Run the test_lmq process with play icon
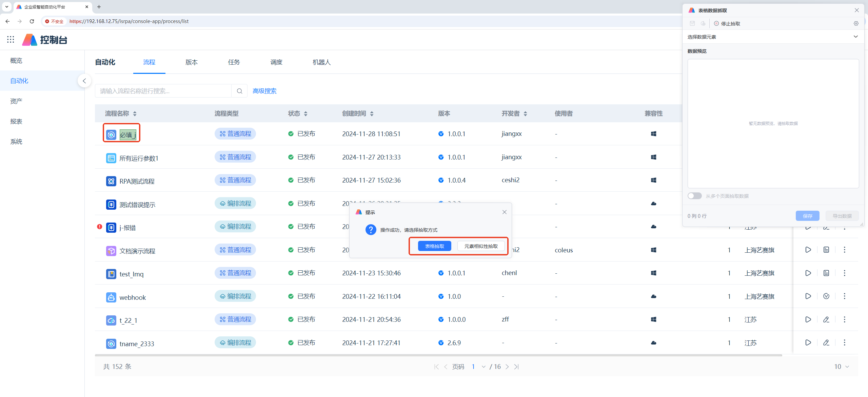The width and height of the screenshot is (868, 397). coord(808,273)
